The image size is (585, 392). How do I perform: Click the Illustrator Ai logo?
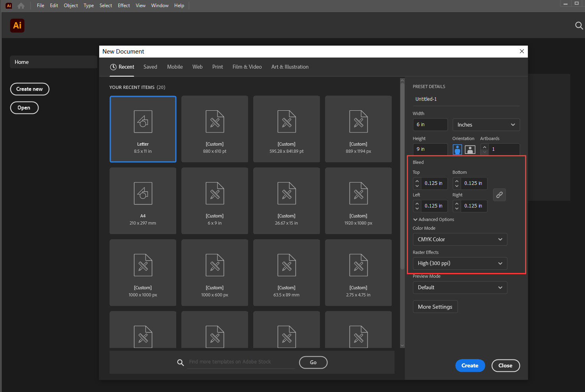17,25
